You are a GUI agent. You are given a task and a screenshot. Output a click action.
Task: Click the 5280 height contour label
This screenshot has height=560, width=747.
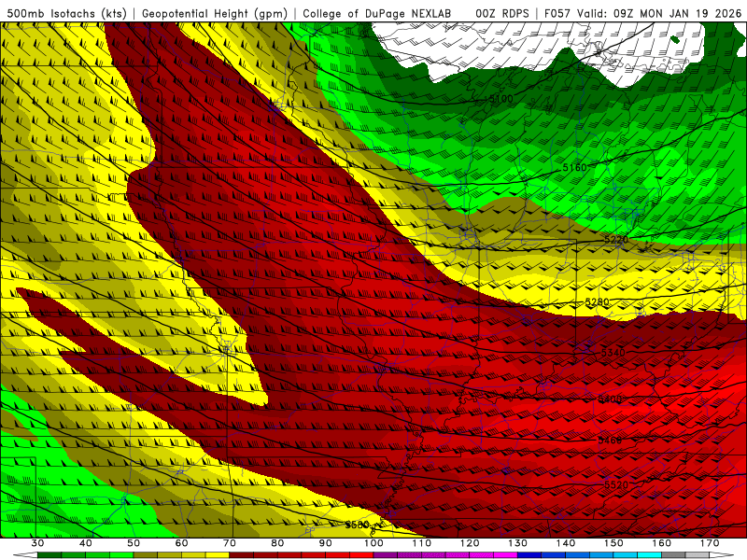point(597,302)
